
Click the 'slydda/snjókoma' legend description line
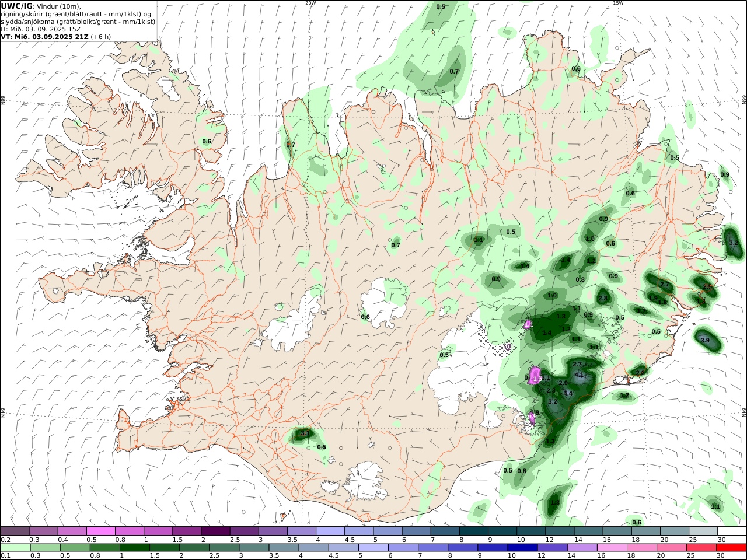coord(78,22)
